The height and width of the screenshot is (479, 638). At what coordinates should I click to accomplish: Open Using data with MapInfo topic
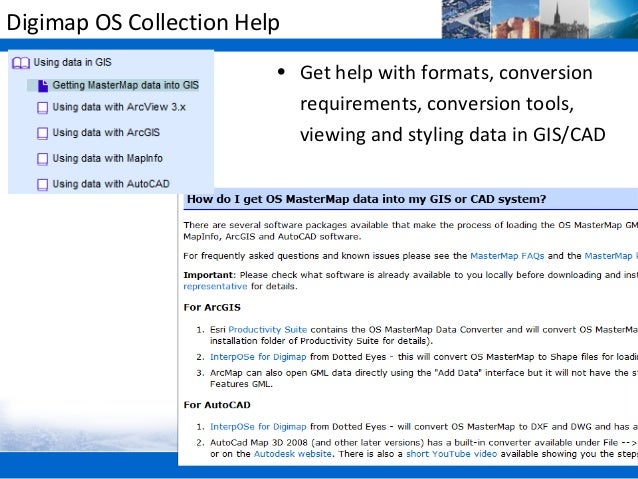click(107, 158)
